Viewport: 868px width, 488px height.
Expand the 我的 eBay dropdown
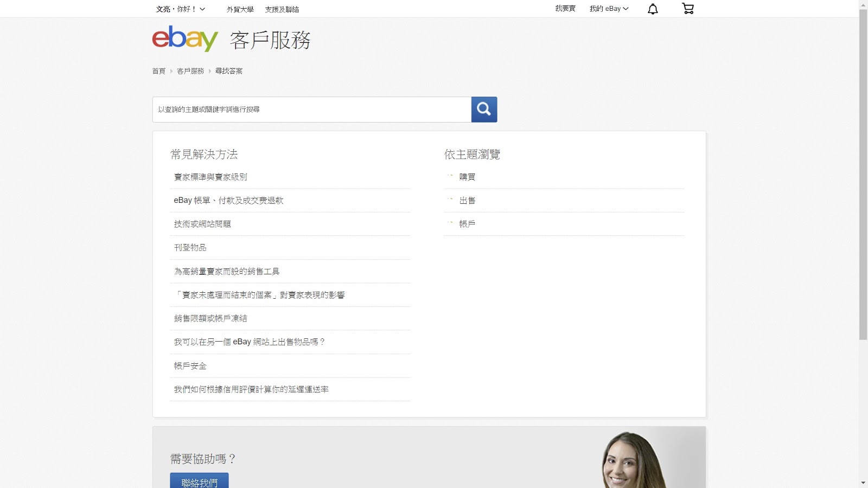(x=609, y=9)
